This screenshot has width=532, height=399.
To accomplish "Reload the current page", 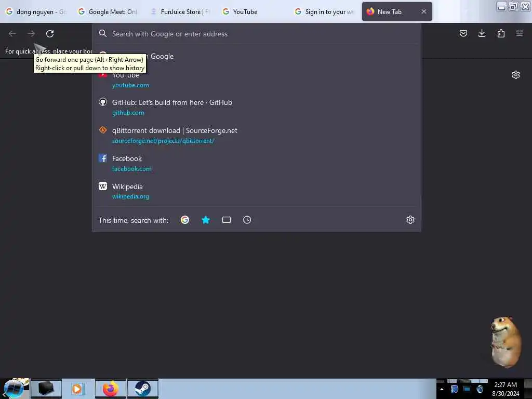I will tap(50, 34).
